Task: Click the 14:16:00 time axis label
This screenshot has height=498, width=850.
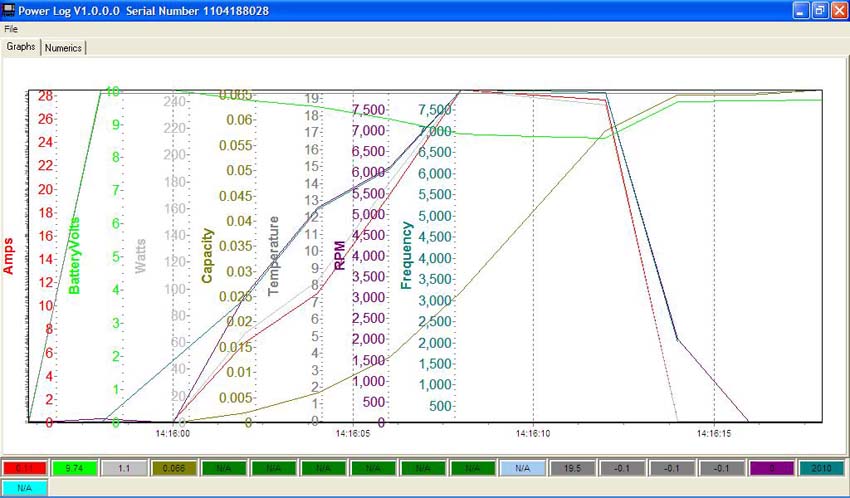Action: click(172, 434)
